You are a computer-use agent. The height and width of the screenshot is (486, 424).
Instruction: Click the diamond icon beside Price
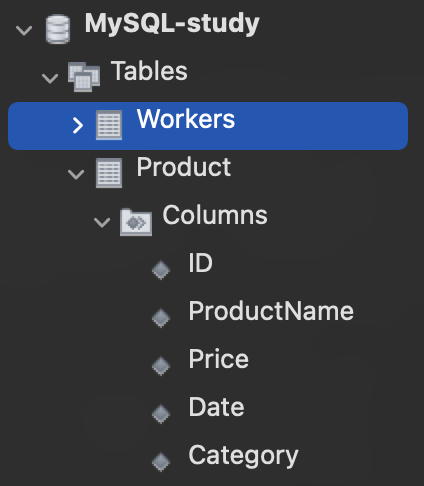coord(161,366)
